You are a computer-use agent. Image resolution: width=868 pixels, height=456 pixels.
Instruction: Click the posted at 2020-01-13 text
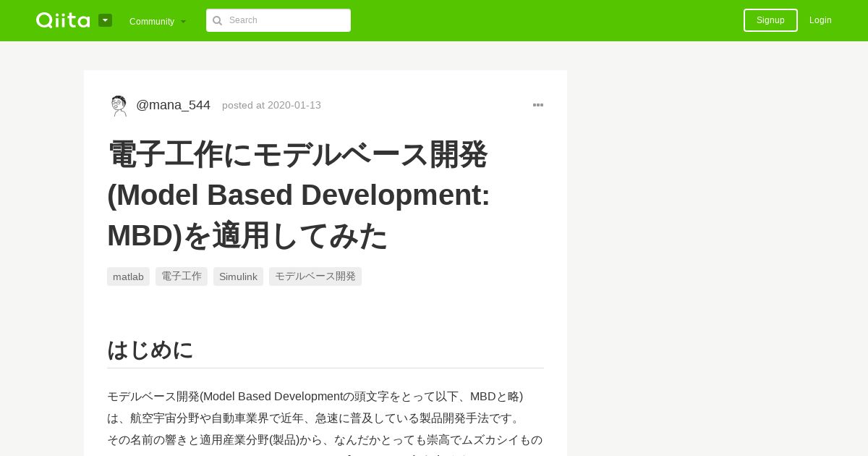pyautogui.click(x=271, y=105)
